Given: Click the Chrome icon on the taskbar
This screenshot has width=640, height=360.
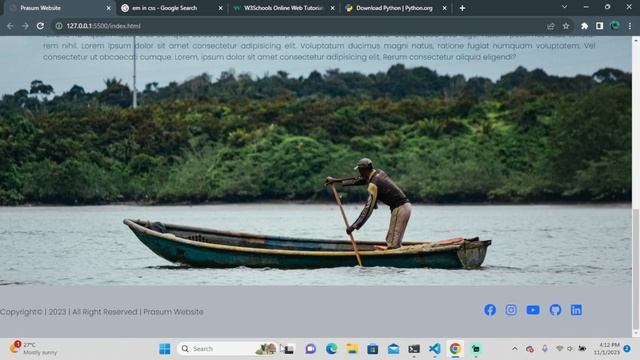Looking at the screenshot, I should pos(455,349).
